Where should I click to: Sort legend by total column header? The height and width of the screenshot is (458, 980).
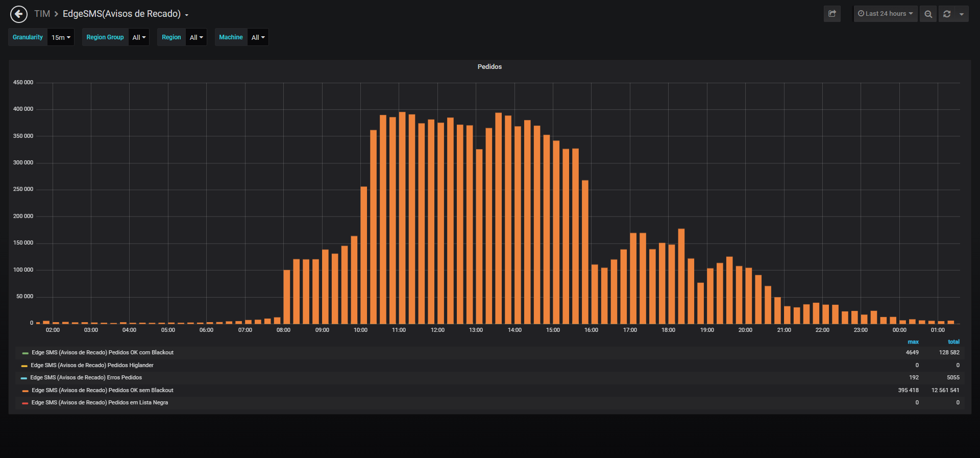point(953,342)
